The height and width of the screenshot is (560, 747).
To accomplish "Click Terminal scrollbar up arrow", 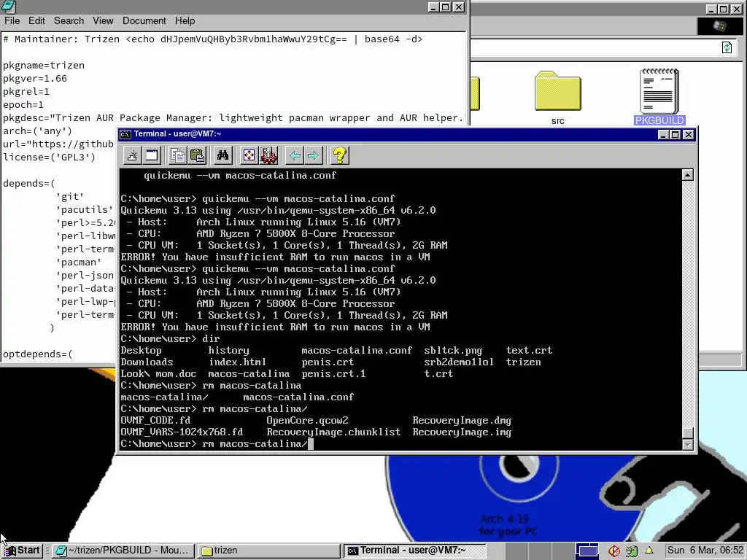I will click(687, 175).
